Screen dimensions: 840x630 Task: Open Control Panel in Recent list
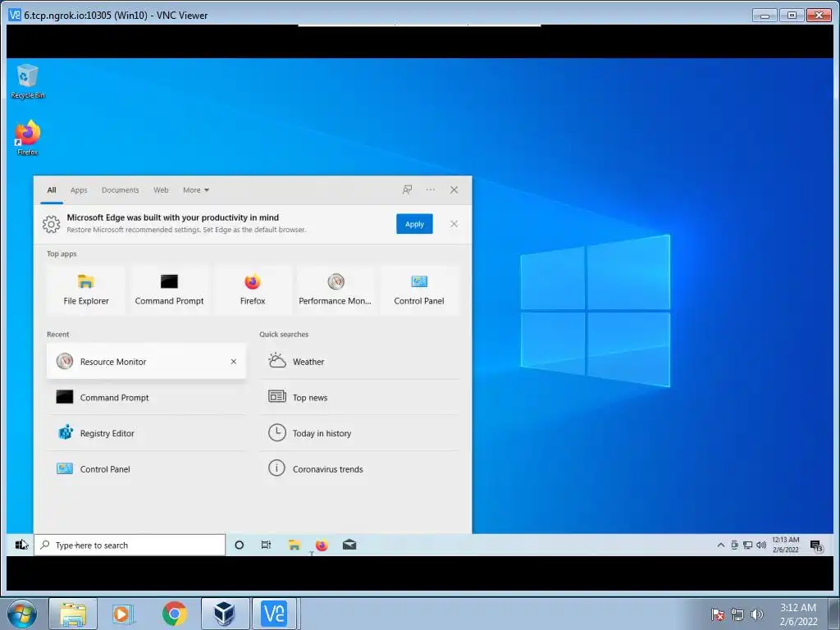click(x=146, y=468)
